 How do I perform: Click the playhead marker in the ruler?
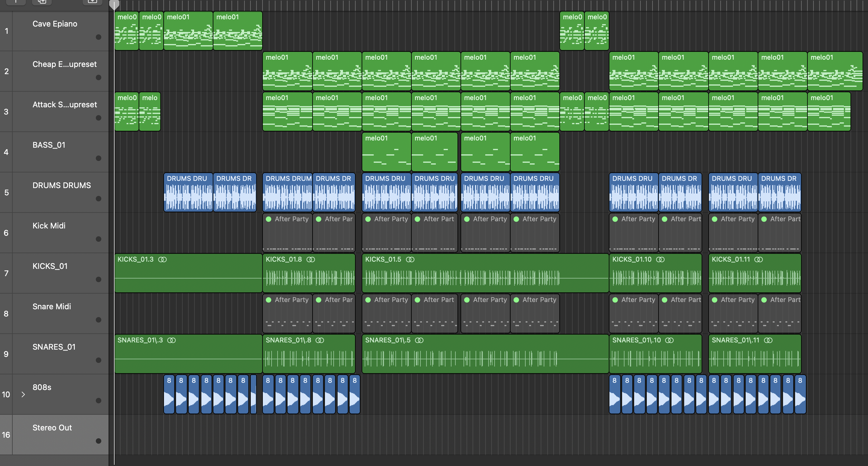point(114,5)
